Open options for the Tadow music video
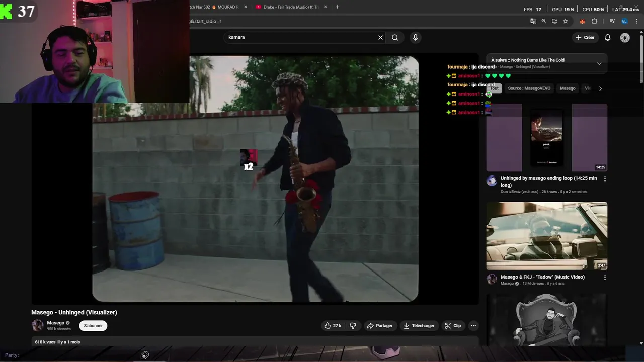Screen dimensions: 644x362 click(605, 278)
